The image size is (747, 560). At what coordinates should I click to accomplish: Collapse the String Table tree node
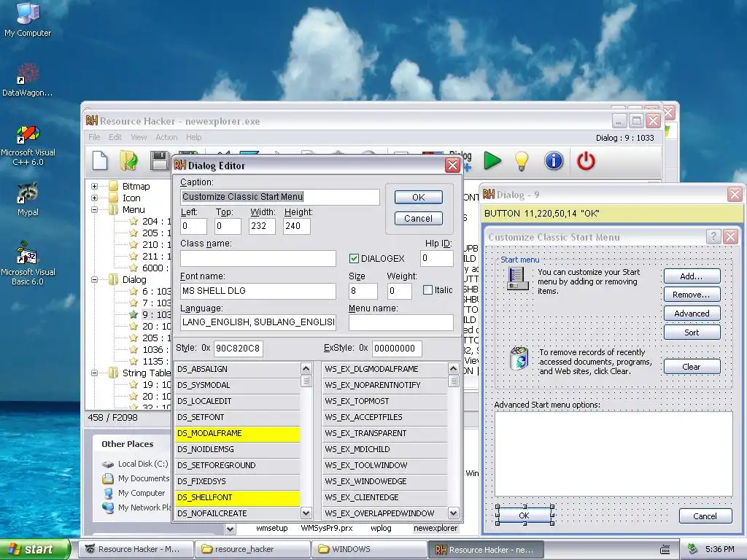point(94,373)
